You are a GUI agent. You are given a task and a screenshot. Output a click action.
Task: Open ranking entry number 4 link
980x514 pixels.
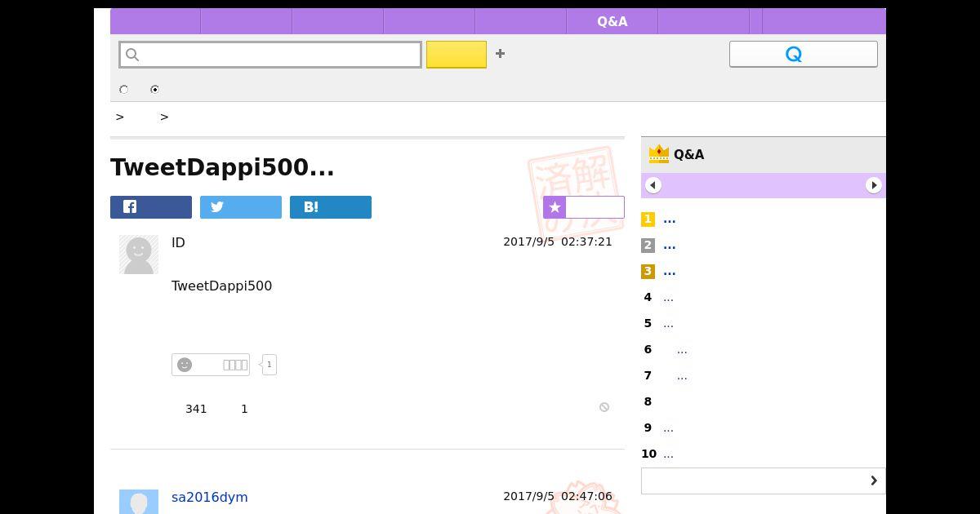[668, 297]
